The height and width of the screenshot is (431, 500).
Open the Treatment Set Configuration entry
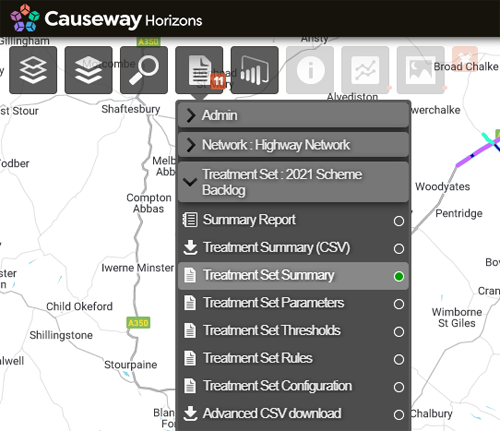(293, 386)
